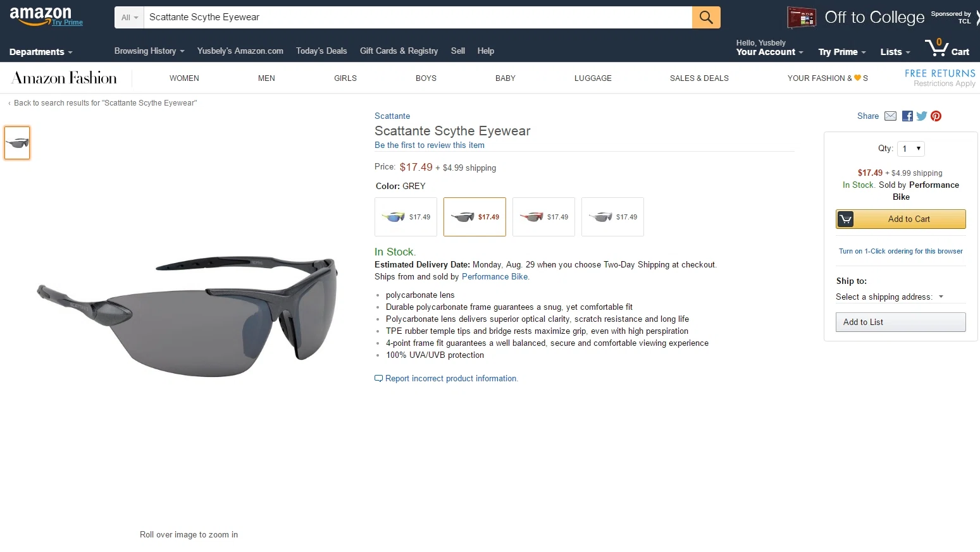The width and height of the screenshot is (980, 552).
Task: Select the sunglasses thumbnail image
Action: click(x=17, y=143)
